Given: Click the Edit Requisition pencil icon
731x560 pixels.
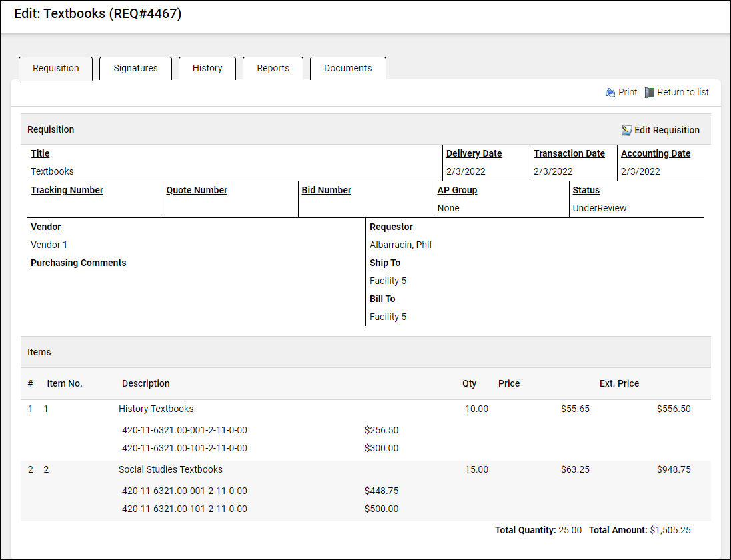Looking at the screenshot, I should click(626, 130).
